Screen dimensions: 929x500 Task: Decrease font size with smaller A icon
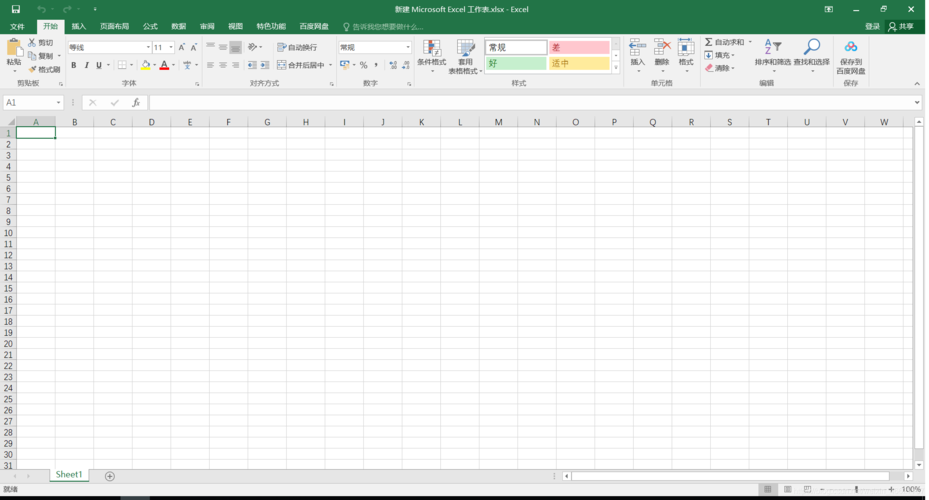(x=194, y=47)
